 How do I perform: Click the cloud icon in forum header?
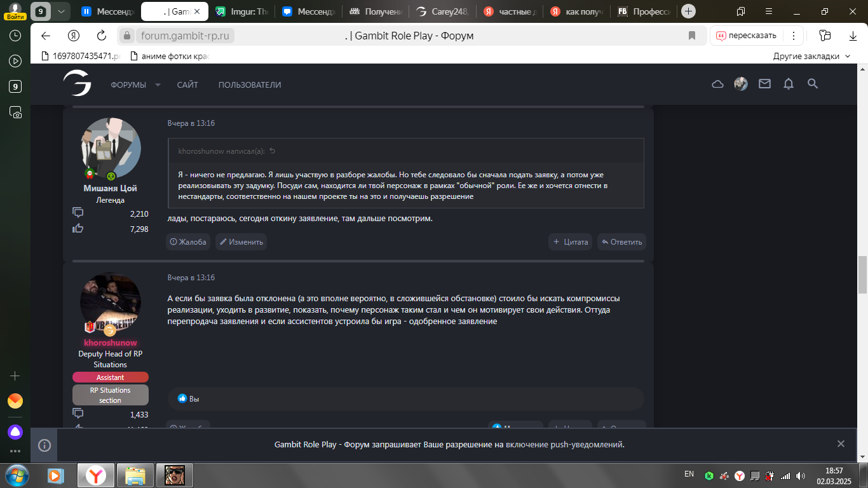(x=717, y=84)
